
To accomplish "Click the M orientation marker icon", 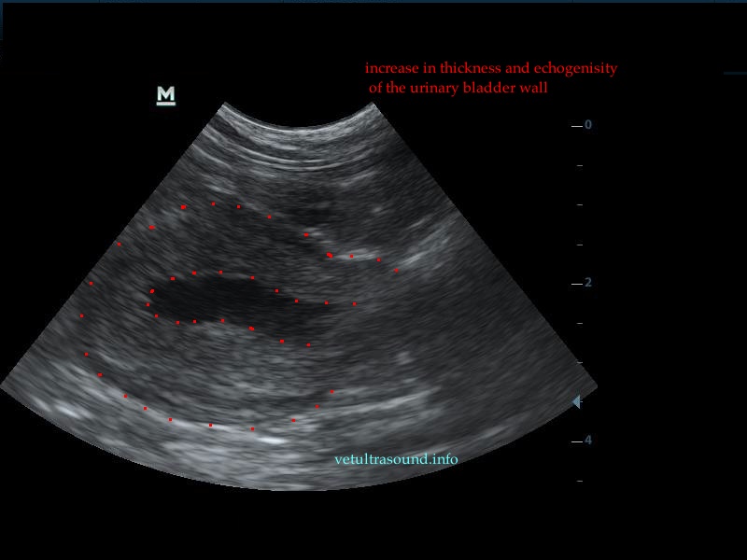I will coord(166,94).
